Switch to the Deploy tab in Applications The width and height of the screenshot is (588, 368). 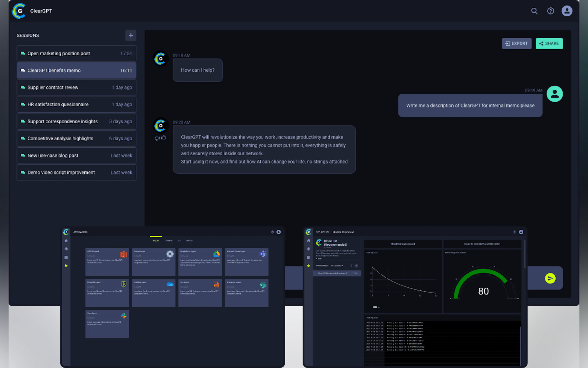coord(189,241)
